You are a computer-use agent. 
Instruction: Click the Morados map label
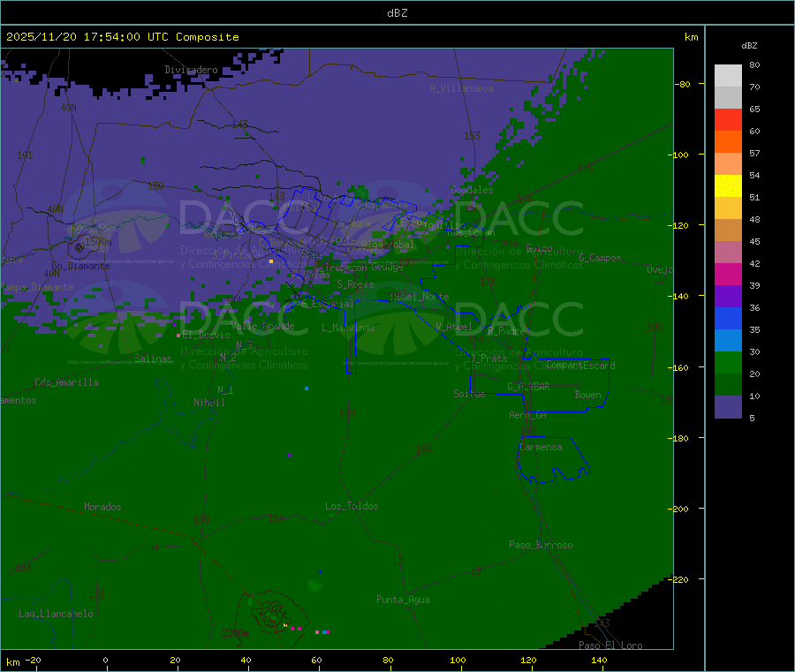click(x=102, y=507)
